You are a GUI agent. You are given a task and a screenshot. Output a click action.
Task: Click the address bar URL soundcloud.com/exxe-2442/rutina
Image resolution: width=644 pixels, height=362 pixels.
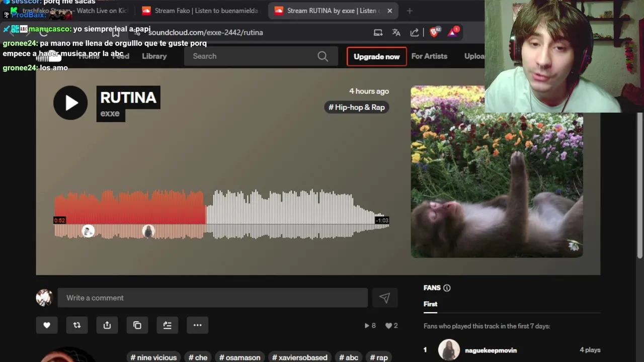[206, 32]
